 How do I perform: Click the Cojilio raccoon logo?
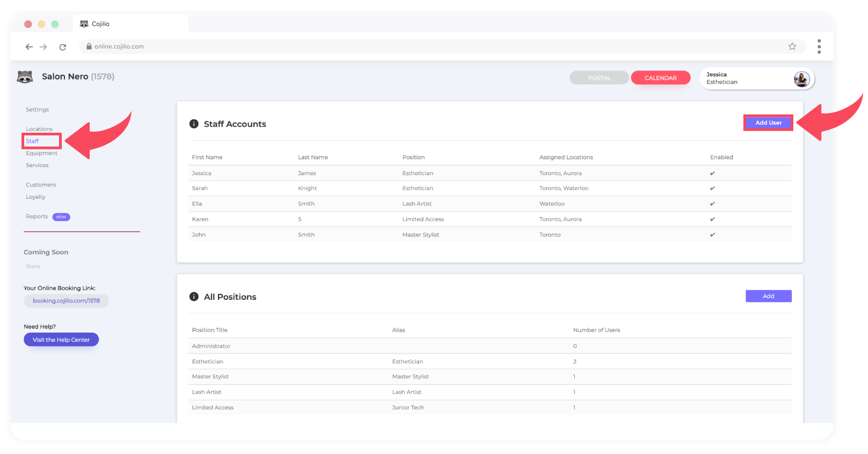pos(25,77)
